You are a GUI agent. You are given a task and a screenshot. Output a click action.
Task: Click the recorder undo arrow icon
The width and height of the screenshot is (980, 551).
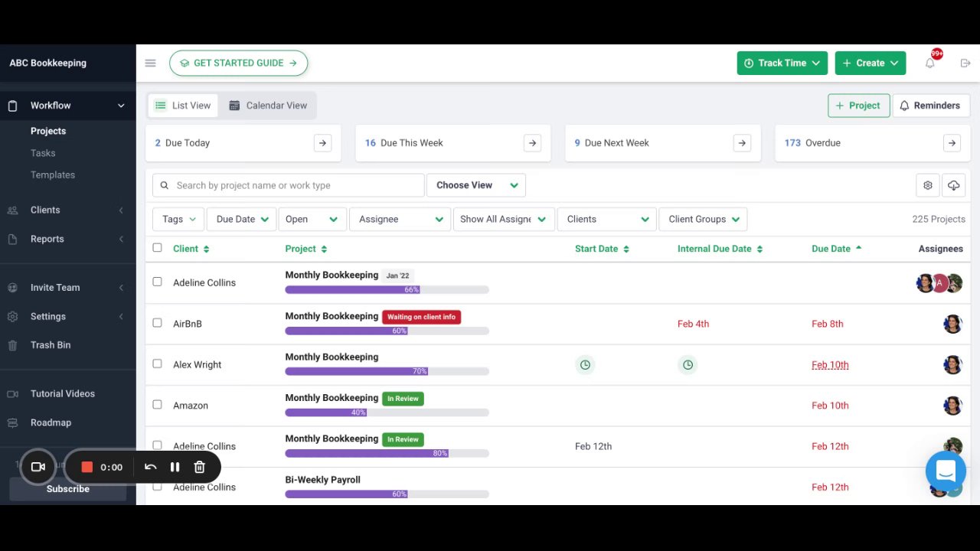(x=150, y=467)
